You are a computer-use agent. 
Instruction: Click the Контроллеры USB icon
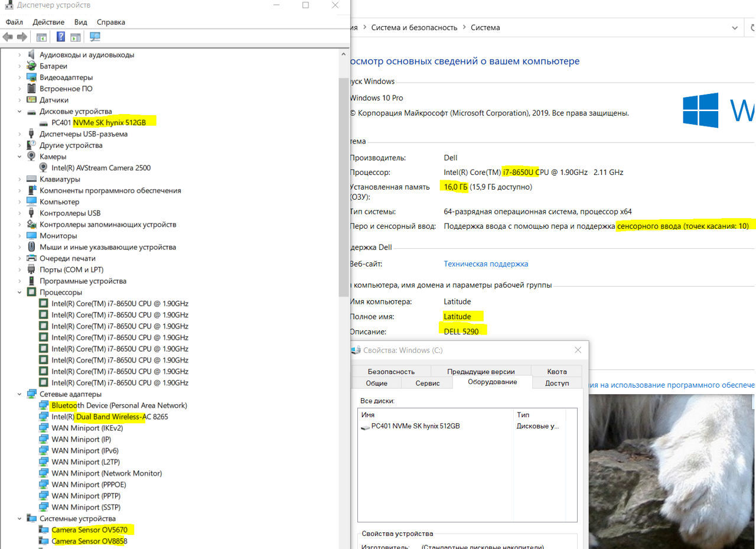(32, 213)
